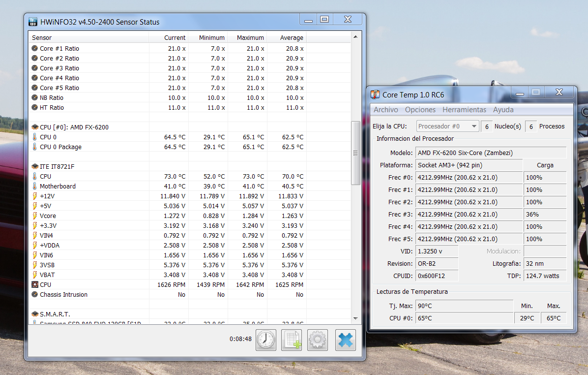
Task: Click the TDP value 124.7 watts
Action: pos(545,276)
